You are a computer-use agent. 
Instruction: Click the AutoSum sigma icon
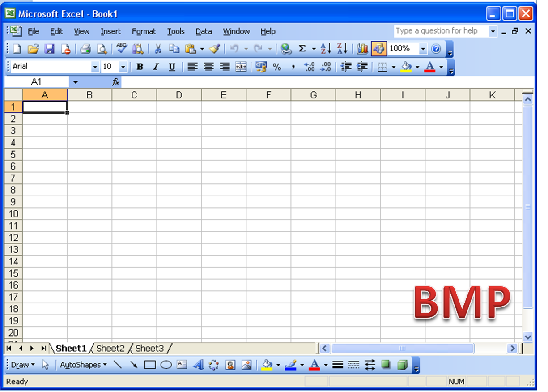302,49
